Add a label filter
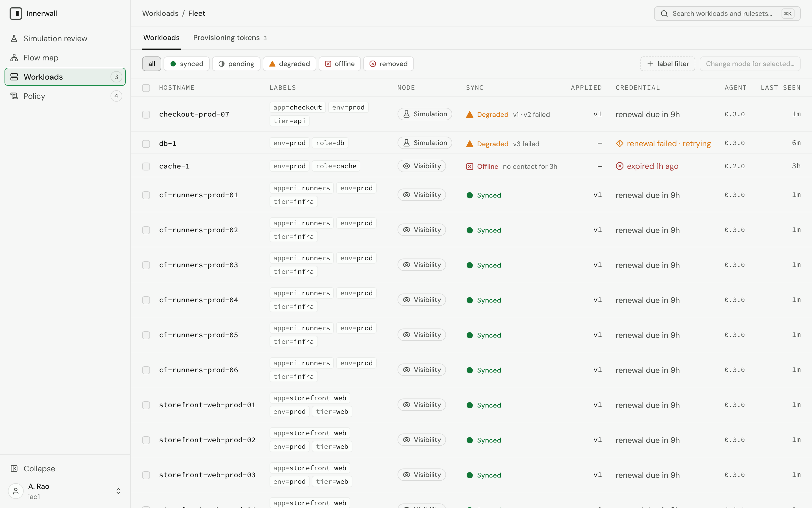Image resolution: width=812 pixels, height=508 pixels. (x=667, y=64)
